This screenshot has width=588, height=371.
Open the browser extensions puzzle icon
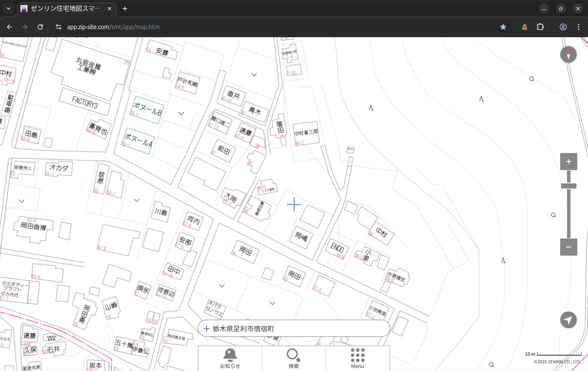540,27
